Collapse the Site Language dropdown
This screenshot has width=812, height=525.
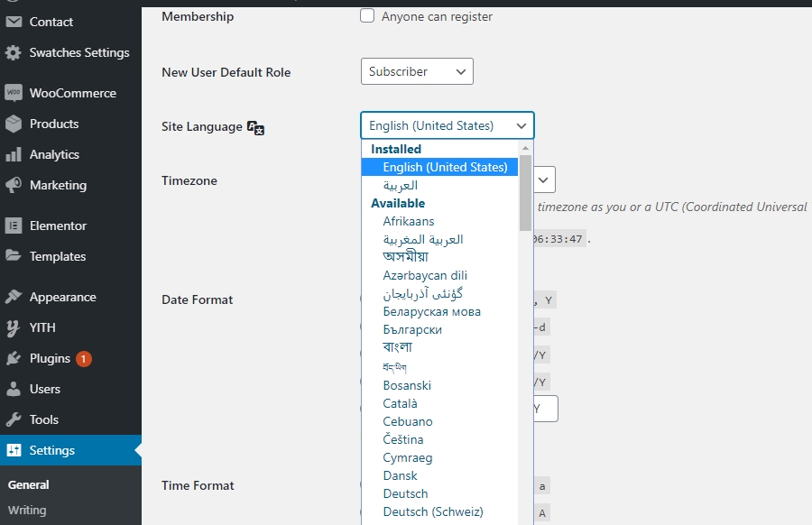click(447, 125)
